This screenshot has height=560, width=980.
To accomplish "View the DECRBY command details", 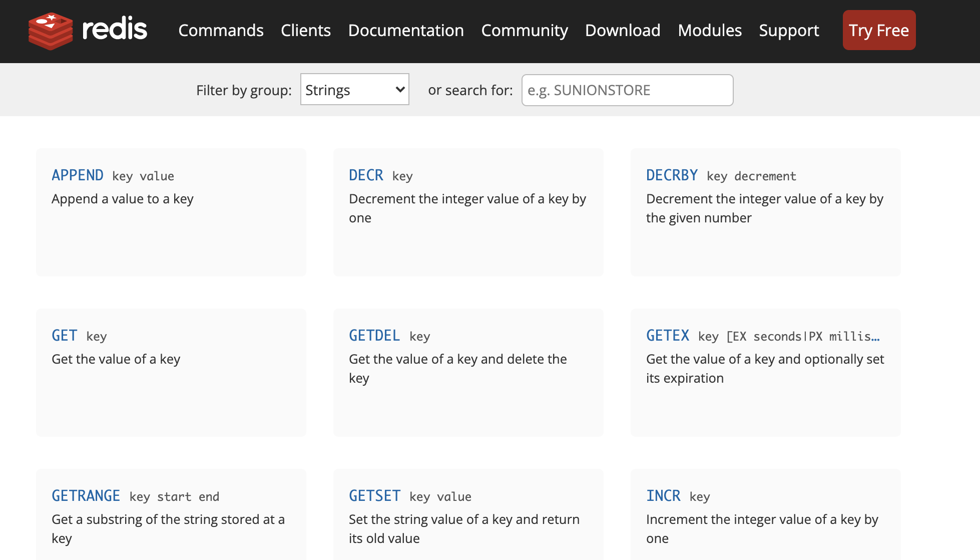I will [672, 175].
